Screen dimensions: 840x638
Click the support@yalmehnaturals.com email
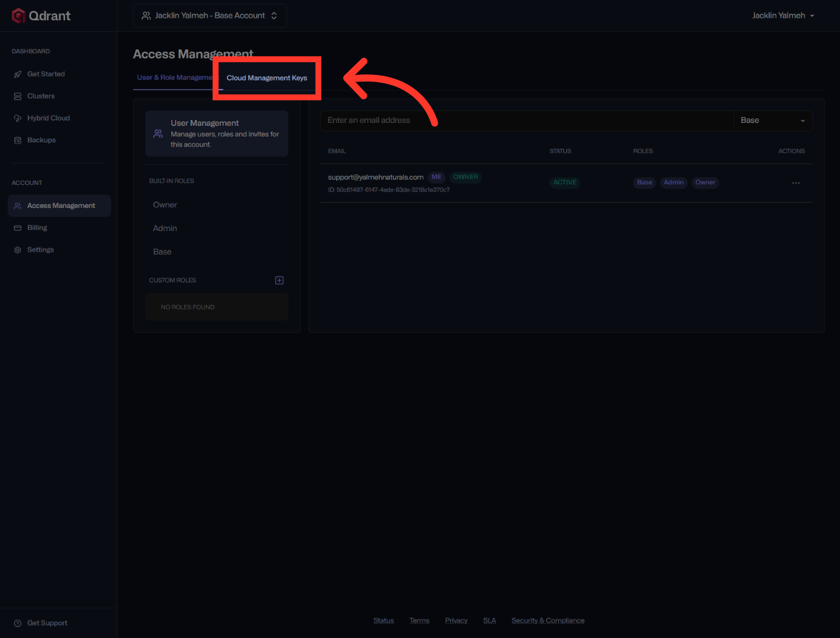pyautogui.click(x=376, y=177)
